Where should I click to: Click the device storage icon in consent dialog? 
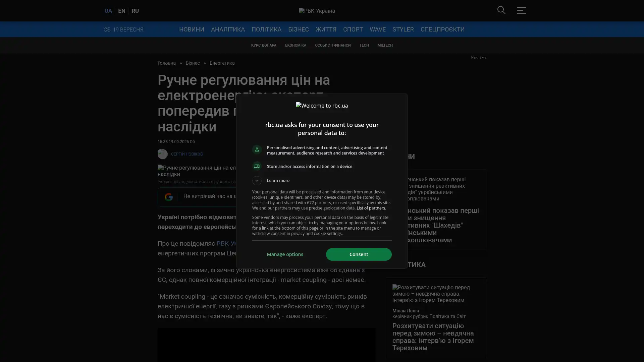257,166
